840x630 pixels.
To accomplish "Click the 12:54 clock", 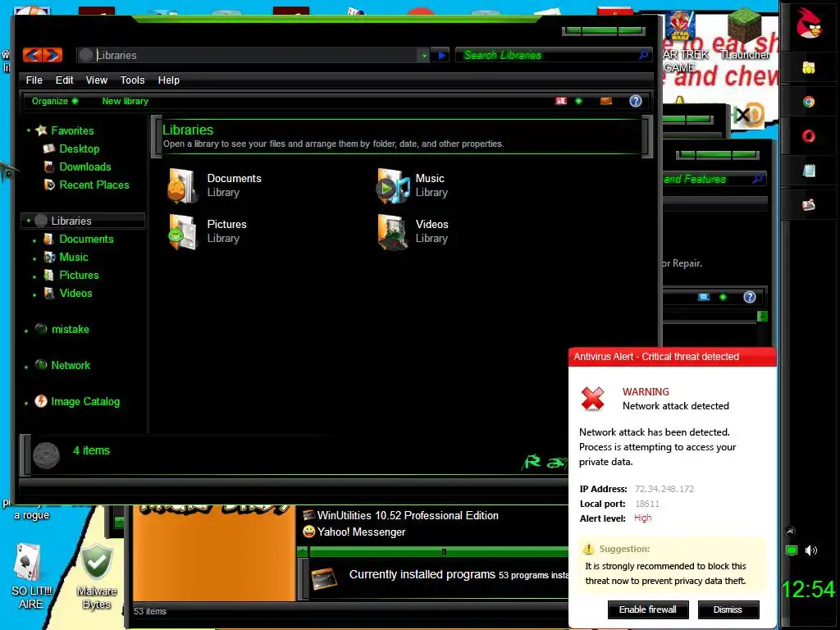I will pyautogui.click(x=808, y=589).
